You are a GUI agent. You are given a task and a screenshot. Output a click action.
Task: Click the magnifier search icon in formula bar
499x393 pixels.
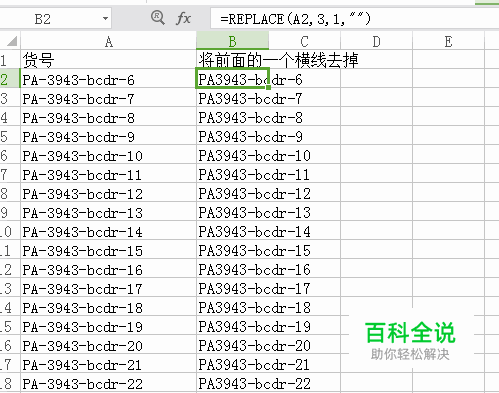[157, 17]
